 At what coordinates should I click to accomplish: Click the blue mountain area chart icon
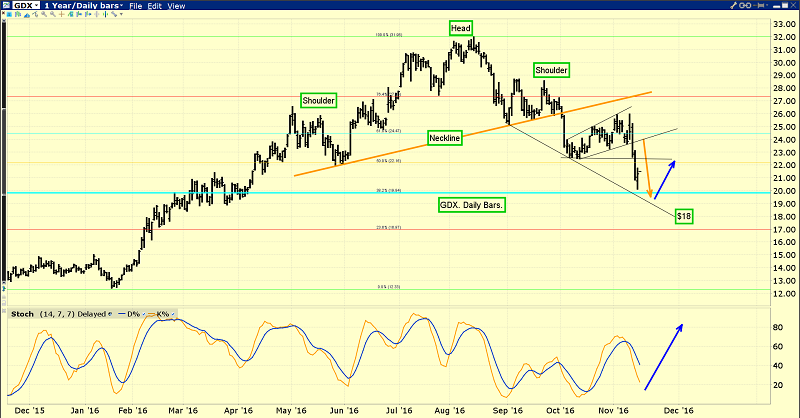[x=27, y=15]
